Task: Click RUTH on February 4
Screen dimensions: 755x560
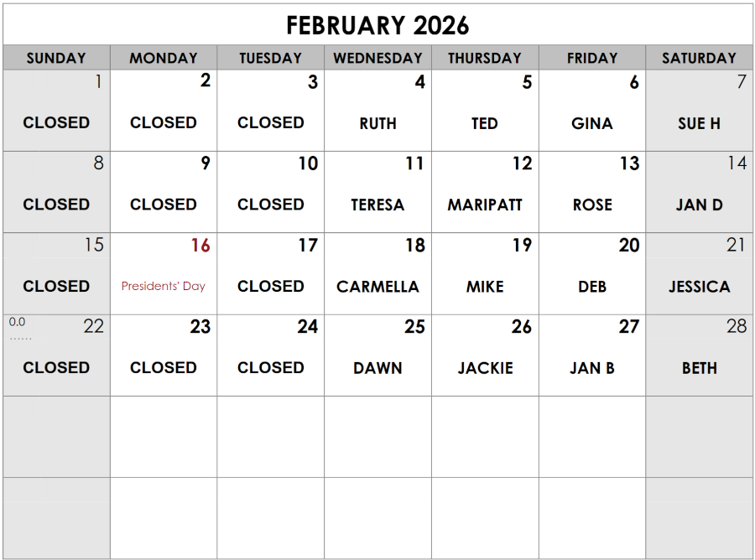Action: pyautogui.click(x=377, y=123)
